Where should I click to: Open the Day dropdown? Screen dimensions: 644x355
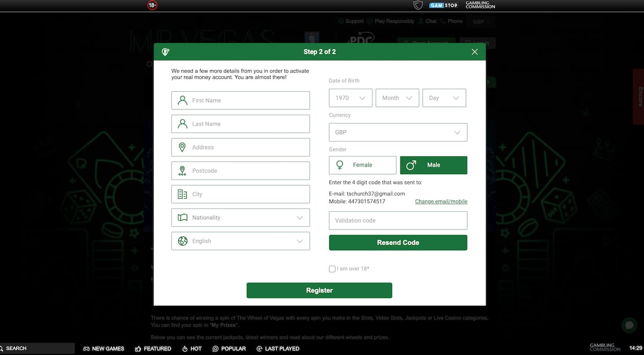(x=444, y=98)
